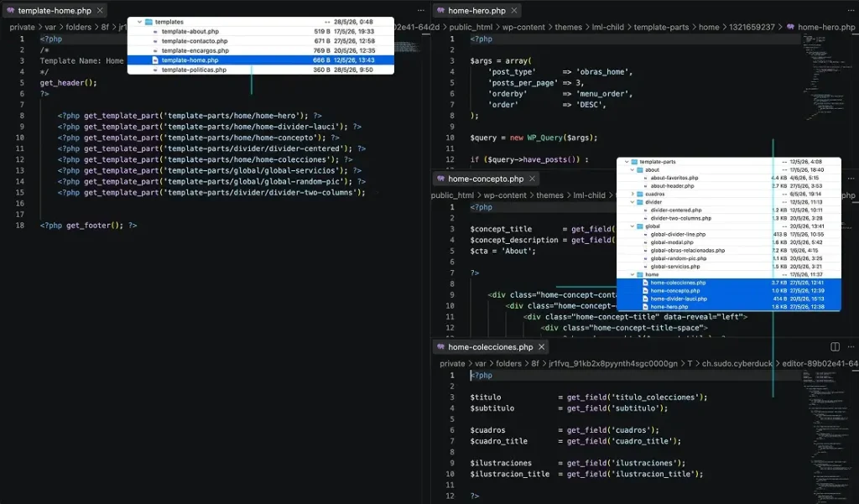Image resolution: width=859 pixels, height=504 pixels.
Task: Click 'lml-child' breadcrumb in home-hero.php editor
Action: (x=608, y=27)
